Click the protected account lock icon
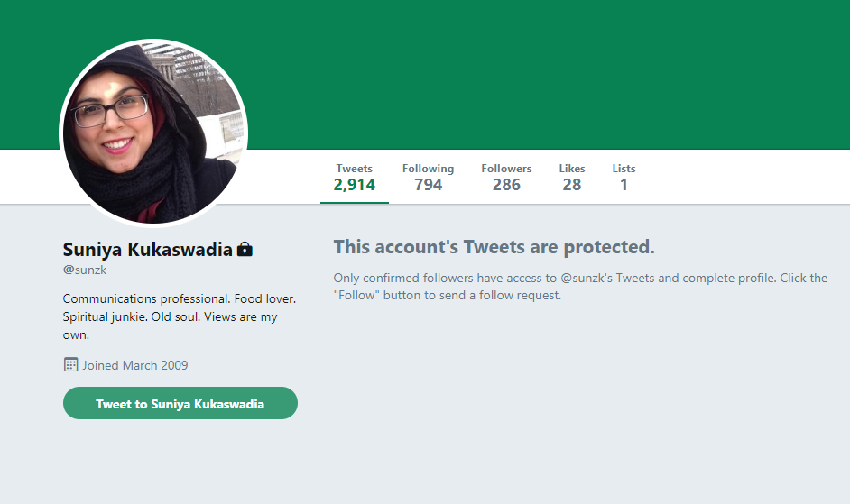This screenshot has height=504, width=850. [x=245, y=249]
